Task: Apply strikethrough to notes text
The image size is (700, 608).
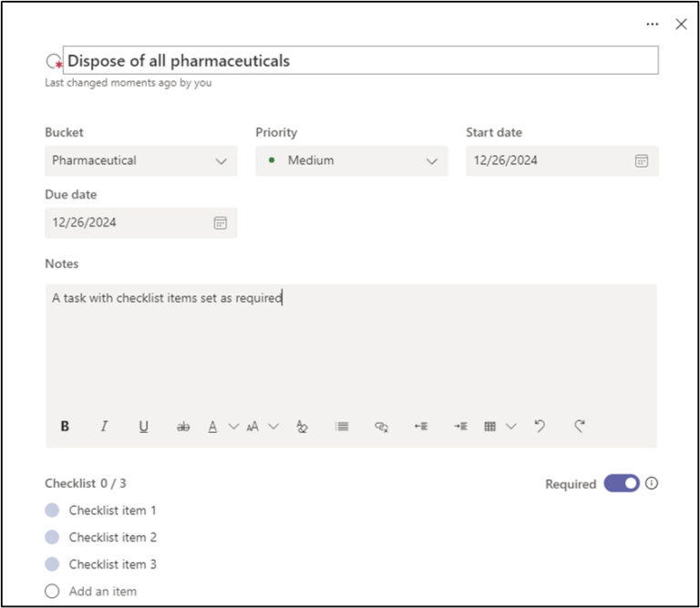Action: click(x=183, y=426)
